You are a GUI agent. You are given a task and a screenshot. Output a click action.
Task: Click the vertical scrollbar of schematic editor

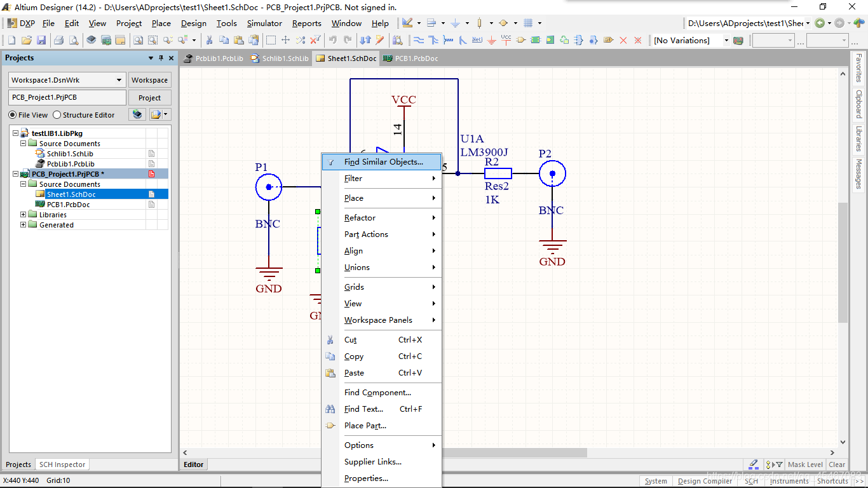843,262
